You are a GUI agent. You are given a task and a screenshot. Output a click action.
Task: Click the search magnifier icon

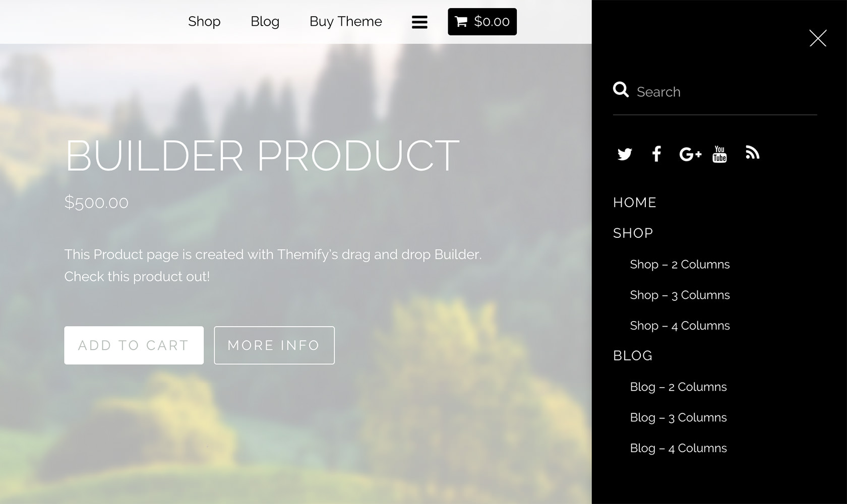point(621,90)
